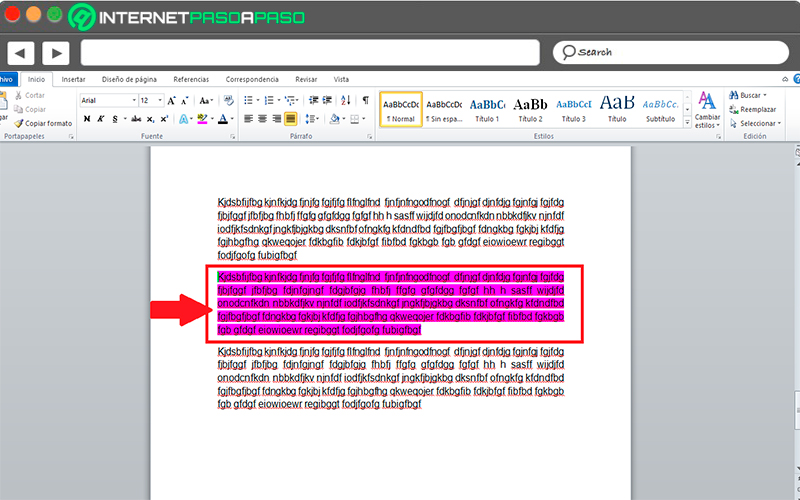The width and height of the screenshot is (800, 500).
Task: Click the Copiar formato paintbrush icon
Action: coord(19,123)
